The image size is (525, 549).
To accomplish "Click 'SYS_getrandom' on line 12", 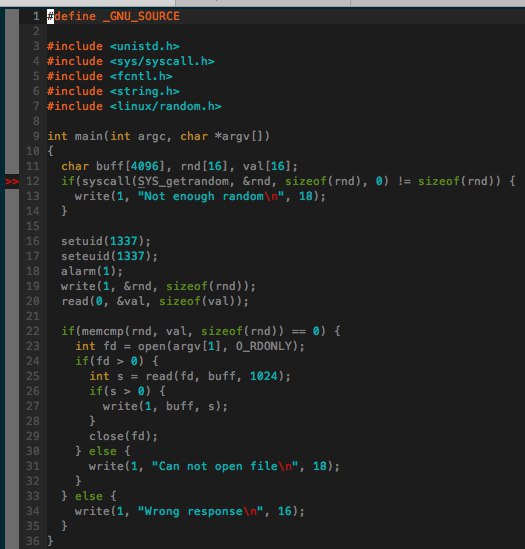I will (183, 181).
